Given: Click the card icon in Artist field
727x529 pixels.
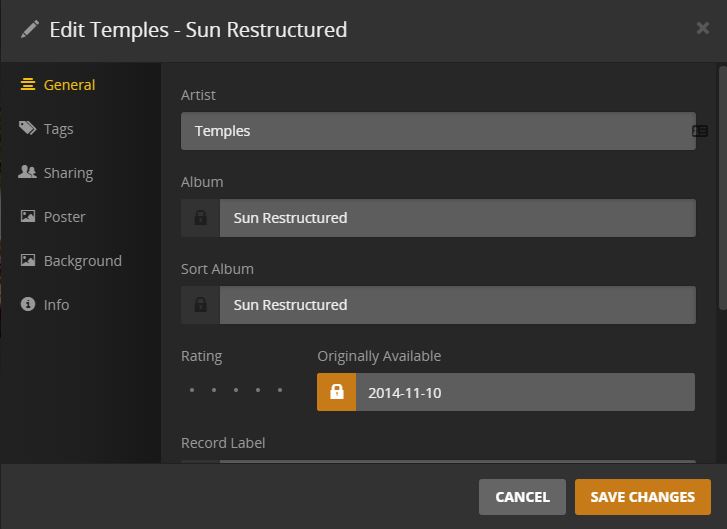Looking at the screenshot, I should [x=700, y=131].
